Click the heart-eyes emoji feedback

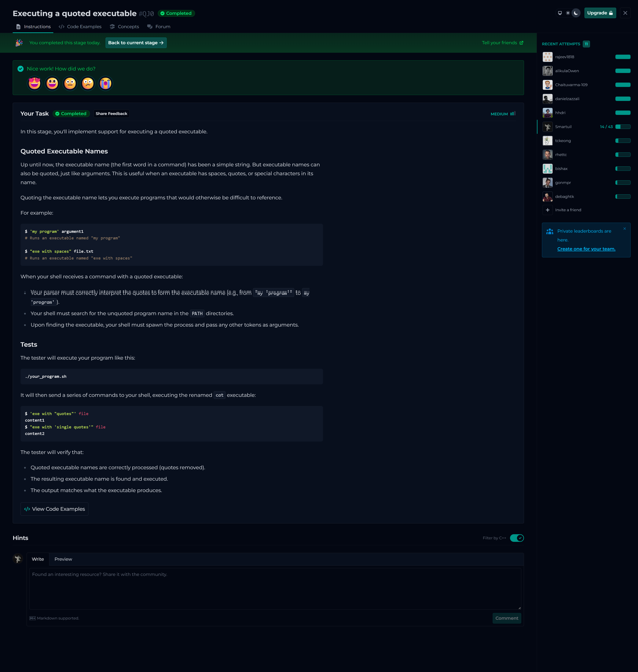coord(34,83)
